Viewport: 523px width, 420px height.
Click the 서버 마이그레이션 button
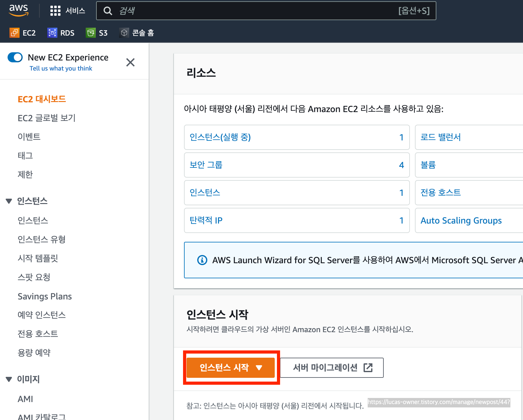coord(332,367)
